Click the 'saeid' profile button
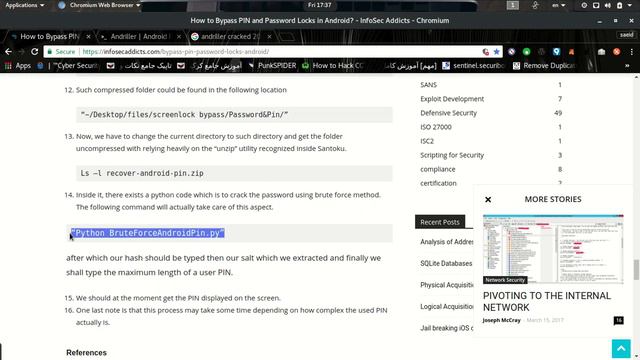This screenshot has height=360, width=640. coord(626,35)
